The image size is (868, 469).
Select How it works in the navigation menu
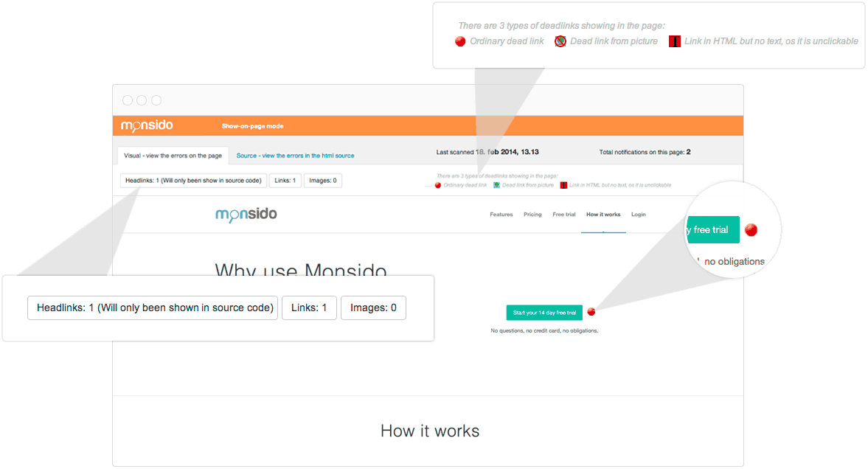click(603, 215)
